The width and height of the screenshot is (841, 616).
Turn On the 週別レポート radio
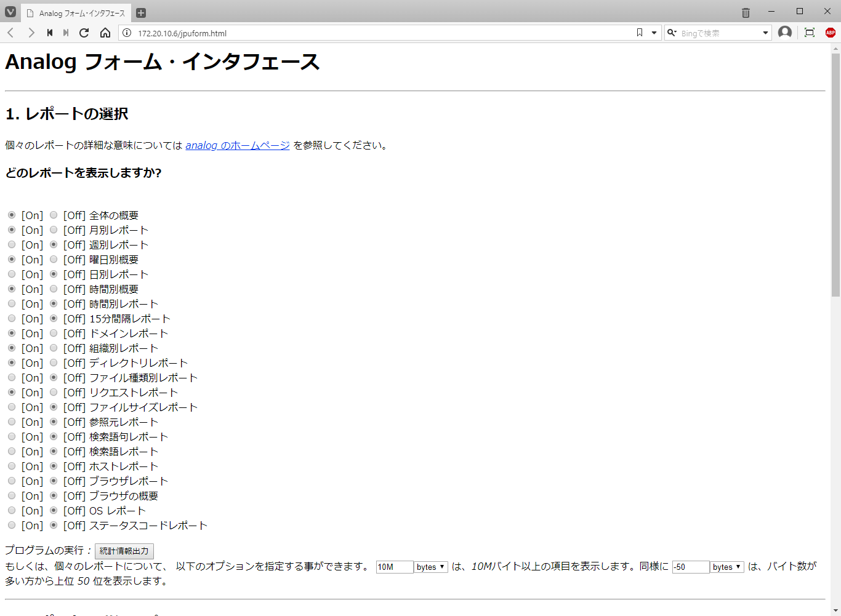coord(12,244)
